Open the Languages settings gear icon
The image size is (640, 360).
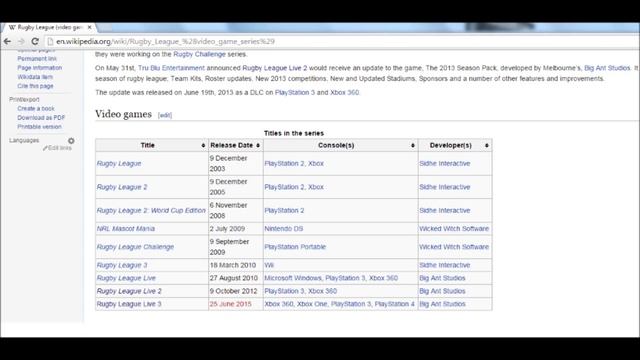[71, 141]
